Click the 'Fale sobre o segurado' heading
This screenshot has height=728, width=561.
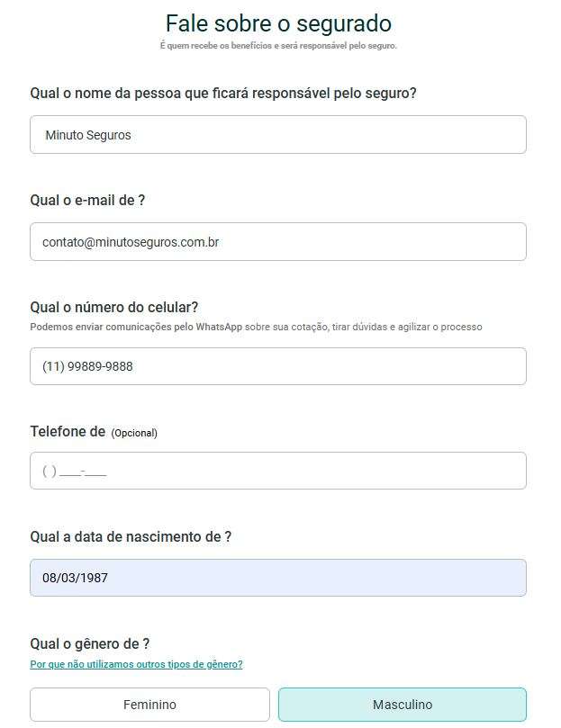[x=278, y=23]
